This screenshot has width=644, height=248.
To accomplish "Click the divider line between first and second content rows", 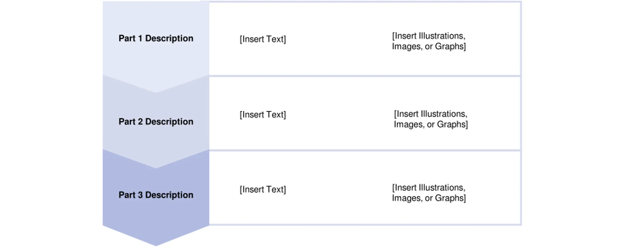I will pyautogui.click(x=365, y=76).
